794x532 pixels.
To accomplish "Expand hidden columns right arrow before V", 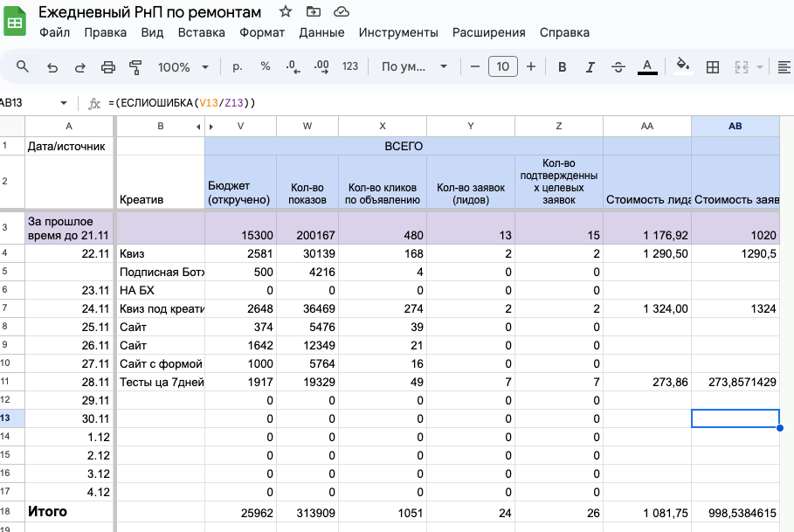I will point(211,127).
